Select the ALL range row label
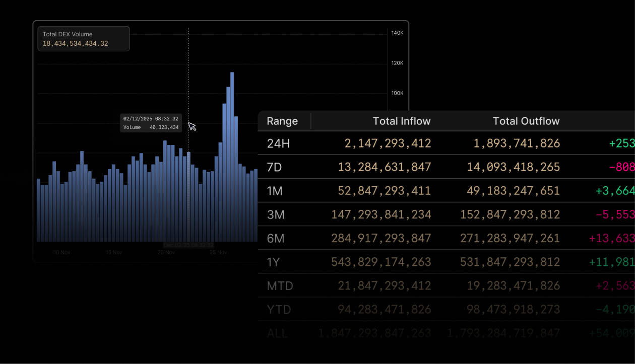 (277, 333)
